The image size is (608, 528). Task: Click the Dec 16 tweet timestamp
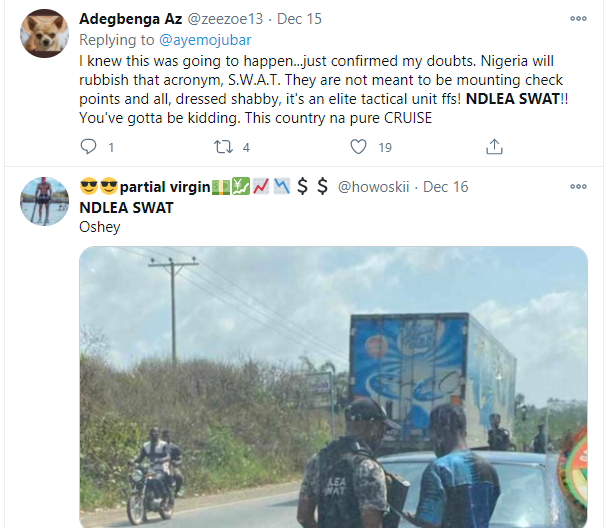(x=446, y=187)
